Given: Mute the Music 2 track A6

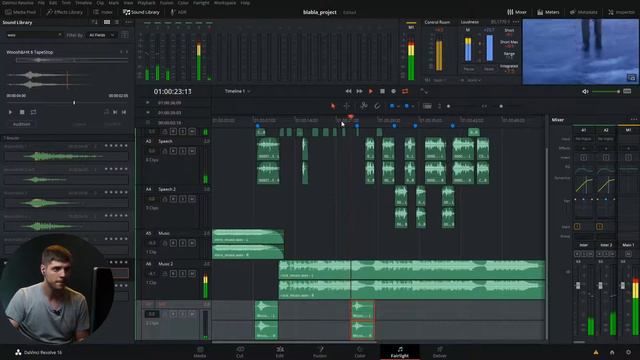Looking at the screenshot, I should [192, 273].
